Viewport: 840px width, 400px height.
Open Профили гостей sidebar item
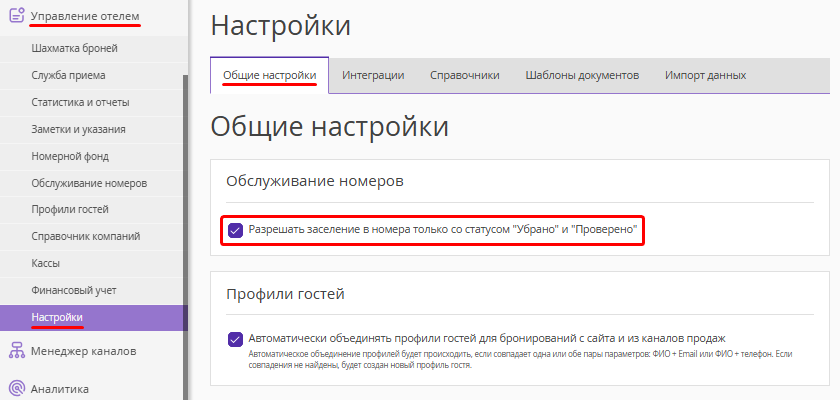[x=94, y=209]
